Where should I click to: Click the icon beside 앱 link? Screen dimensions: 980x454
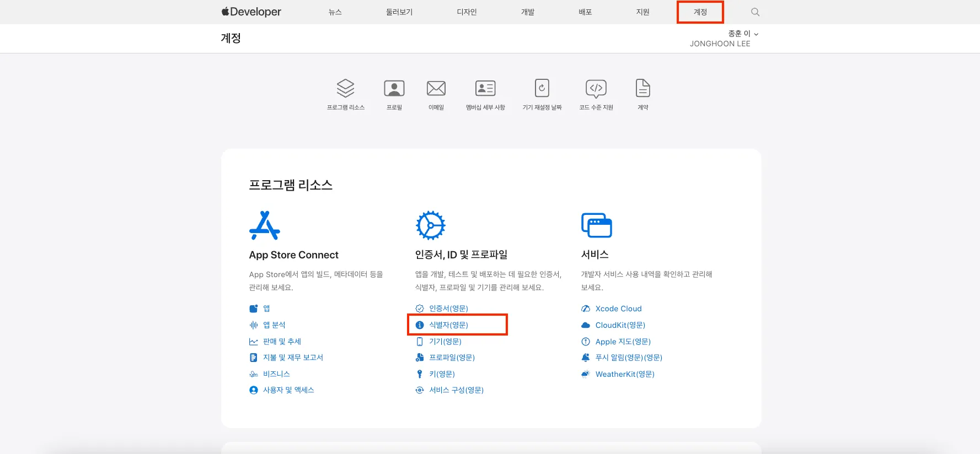(x=254, y=309)
